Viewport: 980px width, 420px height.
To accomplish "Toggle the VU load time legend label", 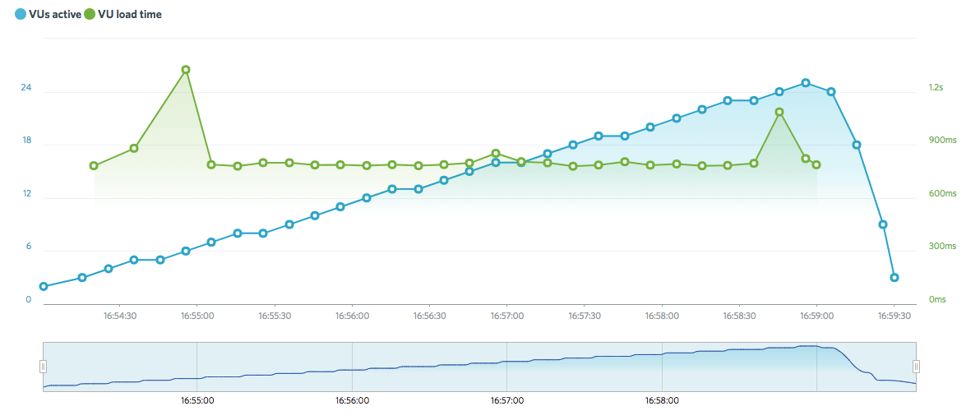I will pos(129,15).
